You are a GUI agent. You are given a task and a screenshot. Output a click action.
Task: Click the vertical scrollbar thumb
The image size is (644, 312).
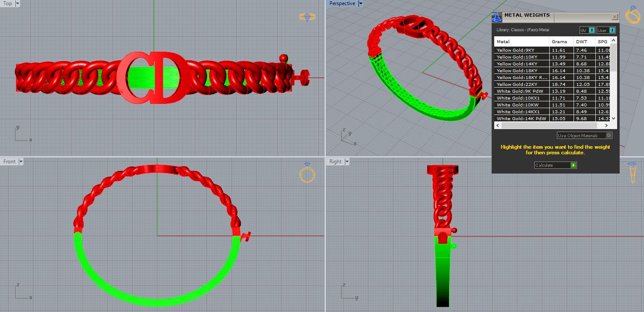[x=614, y=58]
